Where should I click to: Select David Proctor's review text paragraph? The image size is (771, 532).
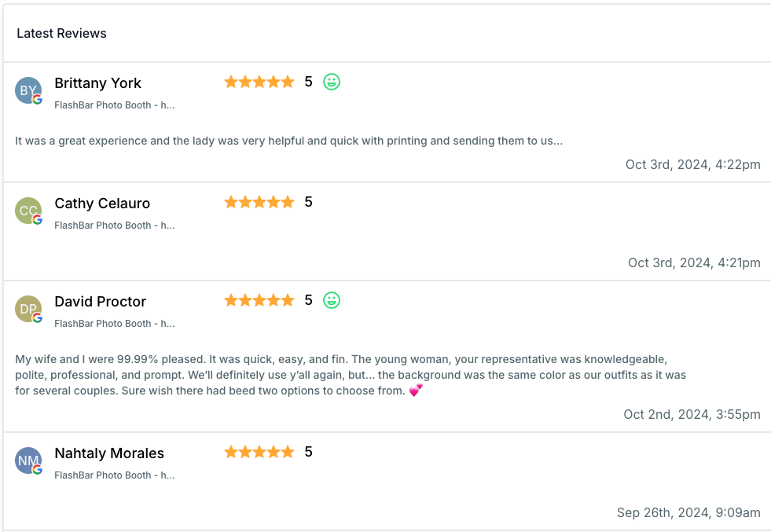(351, 375)
